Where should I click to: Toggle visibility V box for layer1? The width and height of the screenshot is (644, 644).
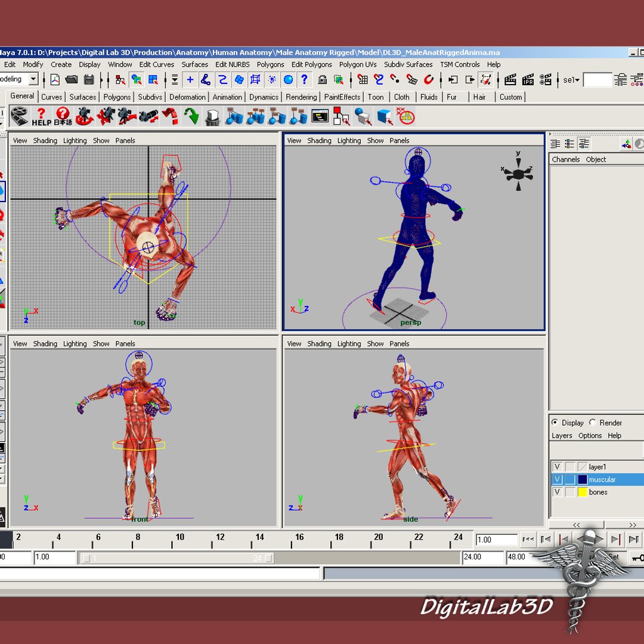coord(557,467)
